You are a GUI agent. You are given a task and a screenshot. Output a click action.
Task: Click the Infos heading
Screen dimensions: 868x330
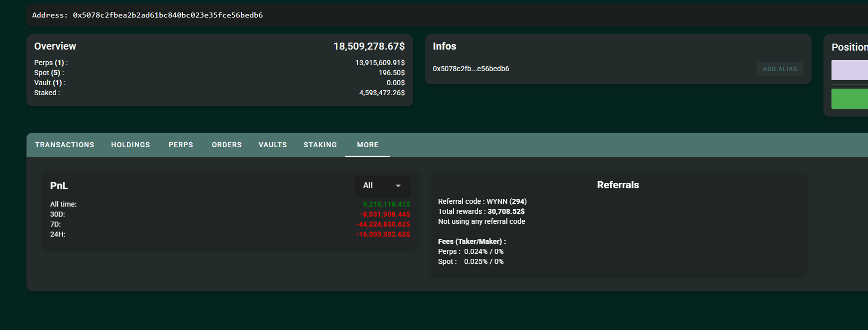click(x=444, y=46)
